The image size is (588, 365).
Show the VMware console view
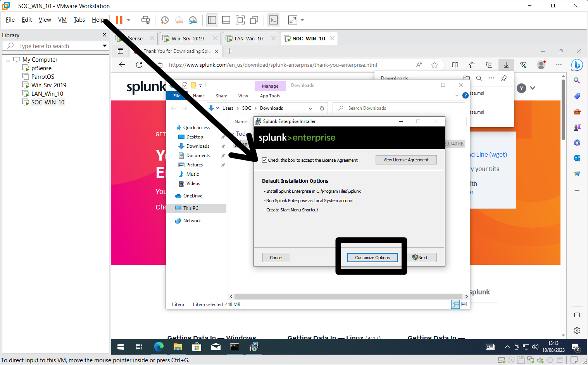click(x=273, y=20)
